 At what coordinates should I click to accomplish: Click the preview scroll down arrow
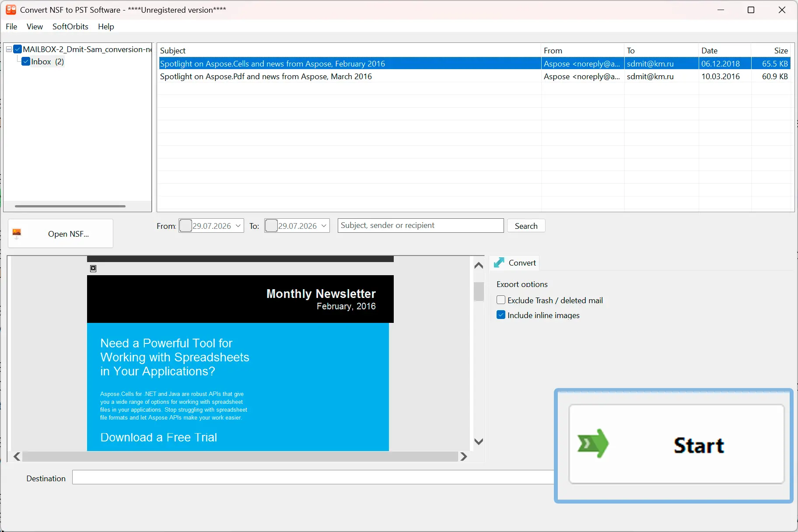click(479, 441)
